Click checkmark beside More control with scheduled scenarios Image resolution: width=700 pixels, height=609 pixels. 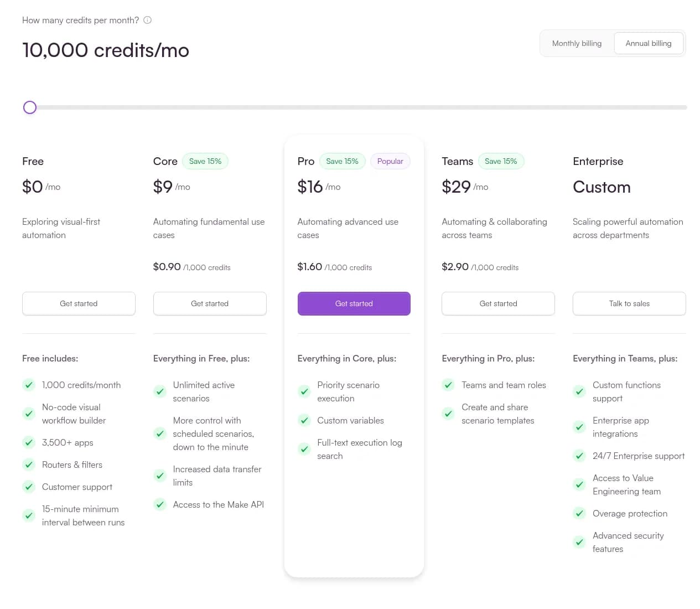(160, 433)
